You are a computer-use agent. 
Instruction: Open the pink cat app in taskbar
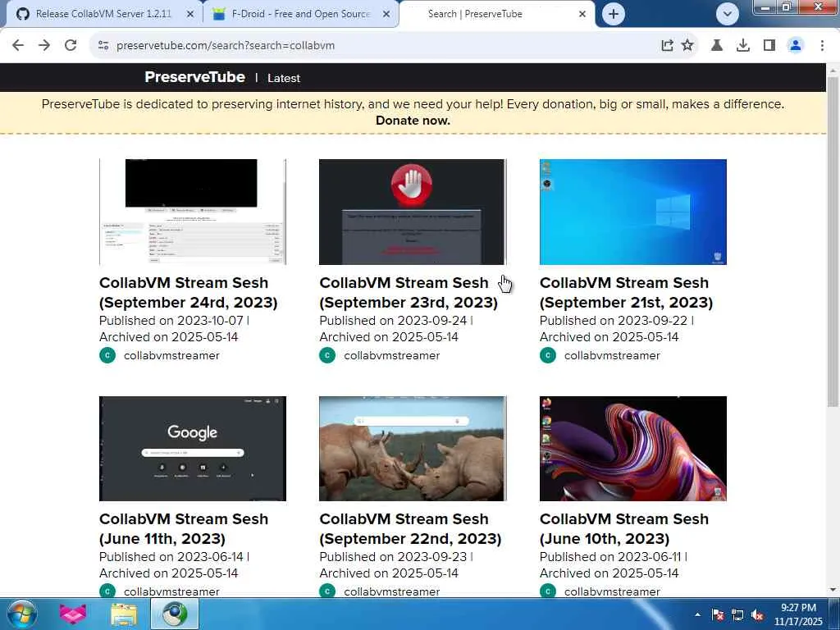click(73, 614)
